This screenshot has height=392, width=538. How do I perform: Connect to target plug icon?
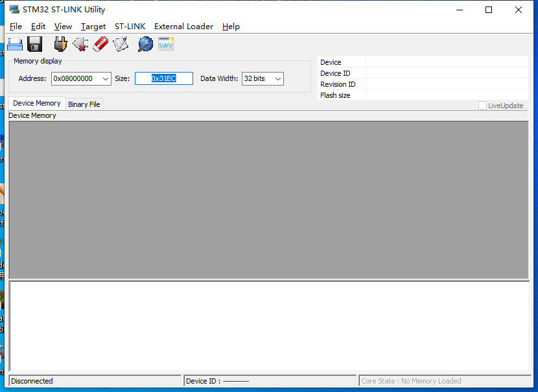[60, 44]
